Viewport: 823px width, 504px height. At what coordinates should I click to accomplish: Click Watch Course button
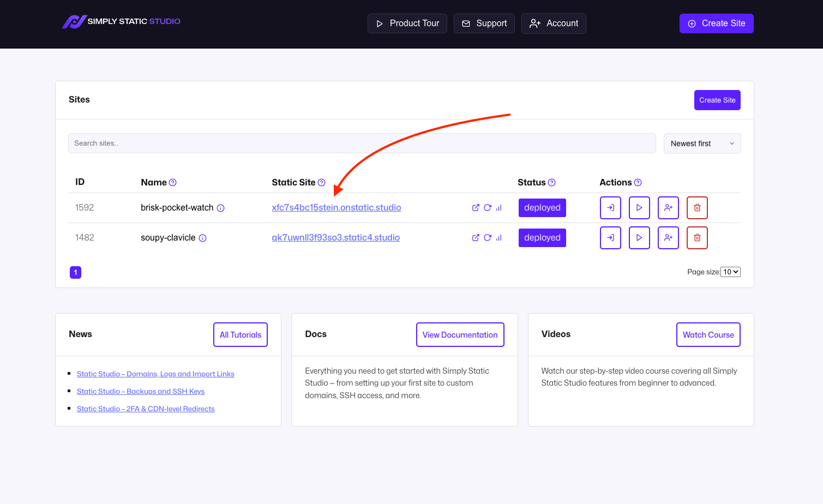[x=708, y=335]
